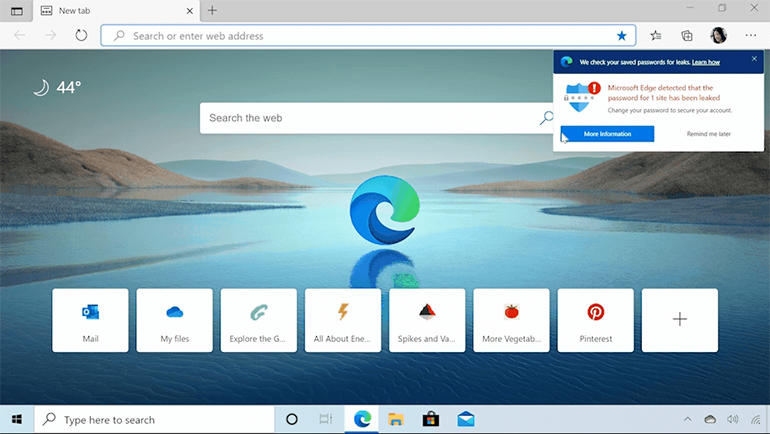This screenshot has height=434, width=770.
Task: Show hidden system tray icons
Action: tap(688, 419)
